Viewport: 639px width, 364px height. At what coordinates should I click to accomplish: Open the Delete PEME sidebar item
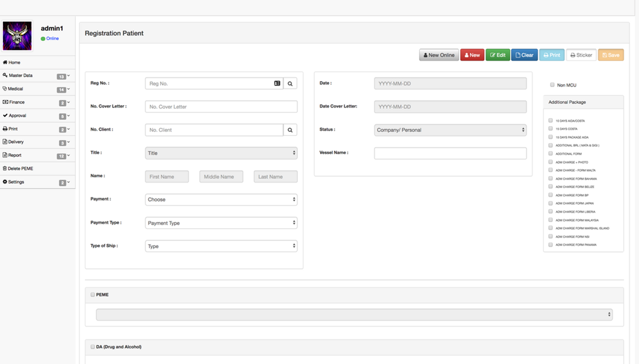20,168
